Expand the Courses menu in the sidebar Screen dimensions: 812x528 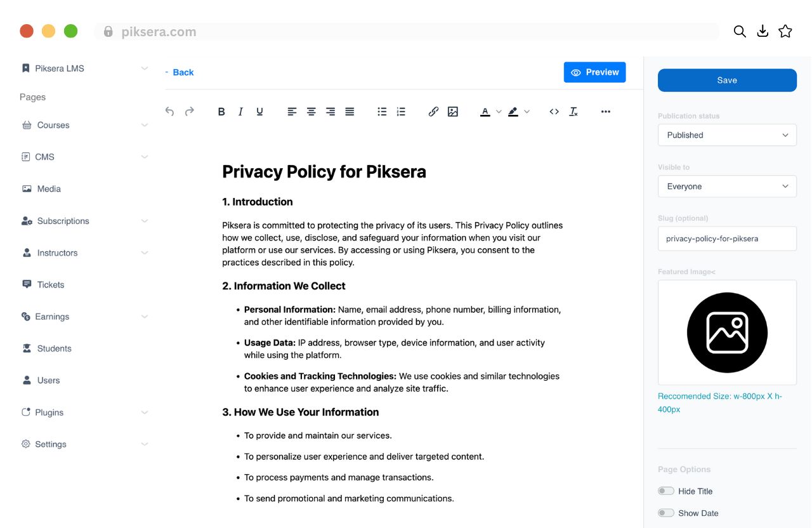84,125
